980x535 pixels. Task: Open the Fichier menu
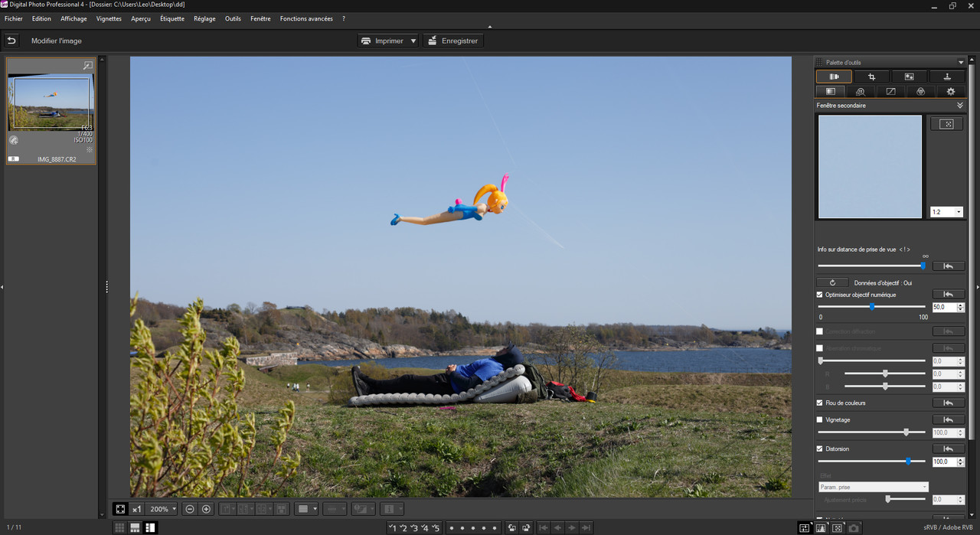14,18
